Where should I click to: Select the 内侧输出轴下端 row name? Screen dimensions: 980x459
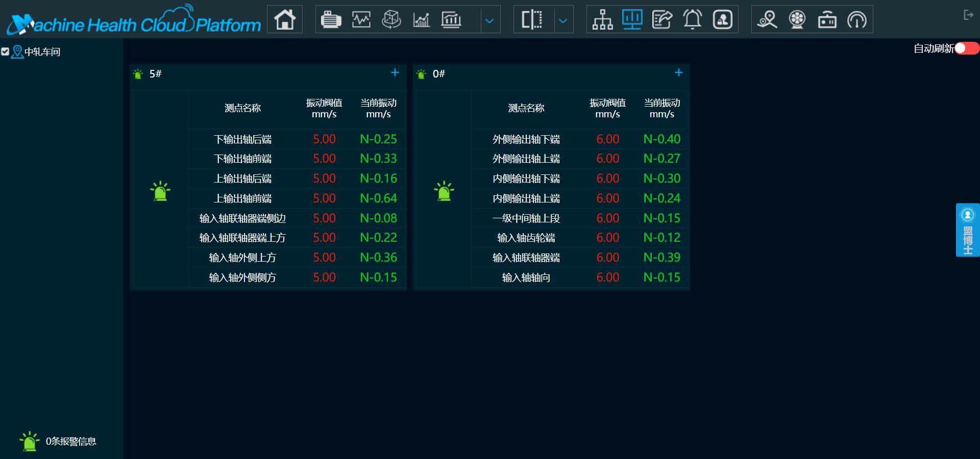coord(526,179)
